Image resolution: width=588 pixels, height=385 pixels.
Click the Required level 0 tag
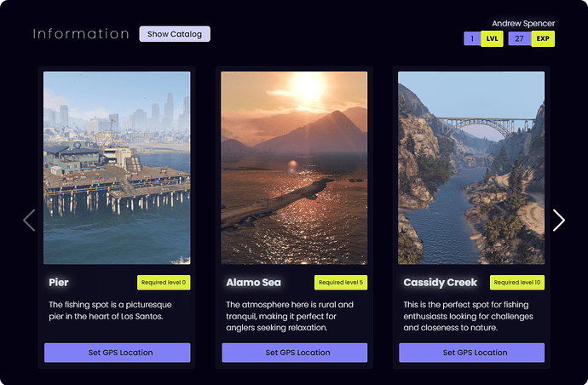163,283
